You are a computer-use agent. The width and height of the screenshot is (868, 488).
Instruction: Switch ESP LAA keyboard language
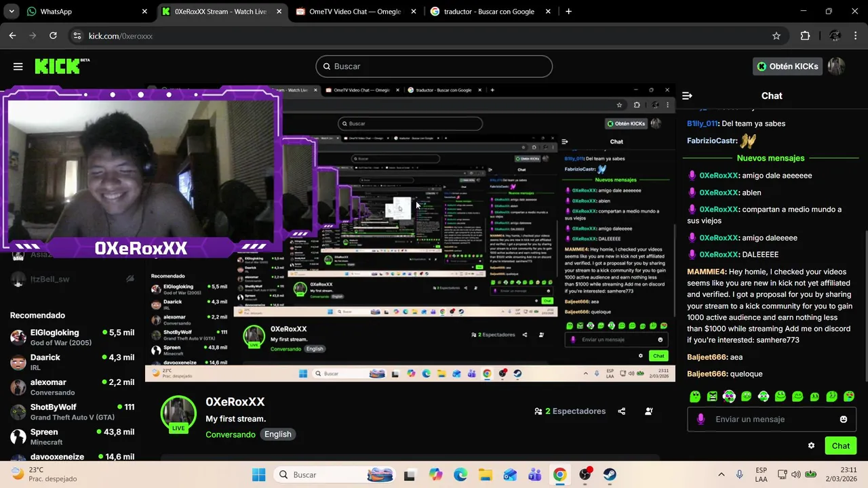(x=761, y=474)
